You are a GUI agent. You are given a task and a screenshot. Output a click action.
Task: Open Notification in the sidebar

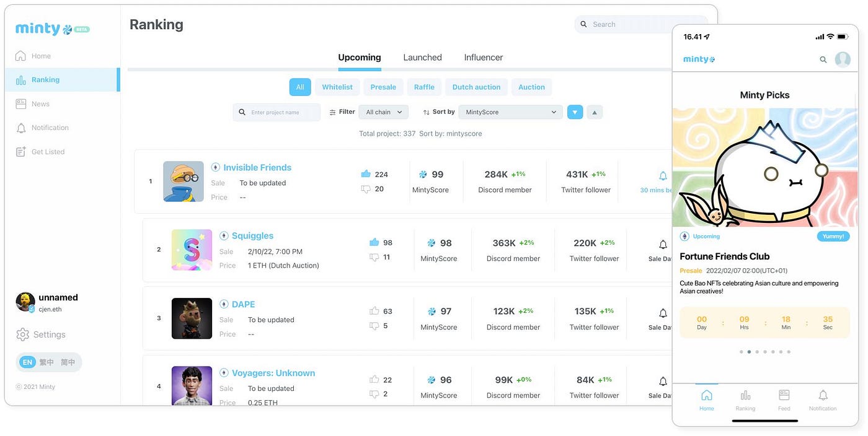[x=42, y=128]
